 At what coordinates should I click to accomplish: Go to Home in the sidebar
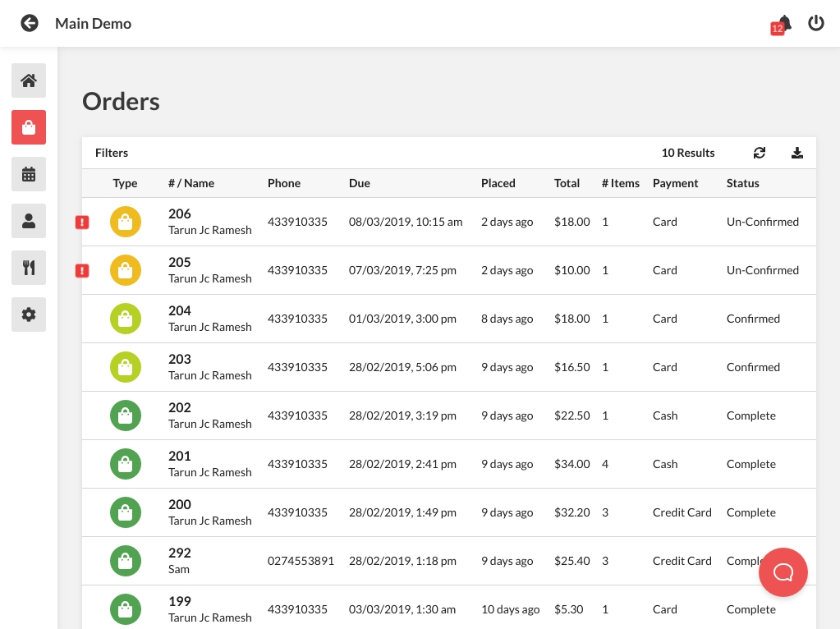click(x=29, y=80)
